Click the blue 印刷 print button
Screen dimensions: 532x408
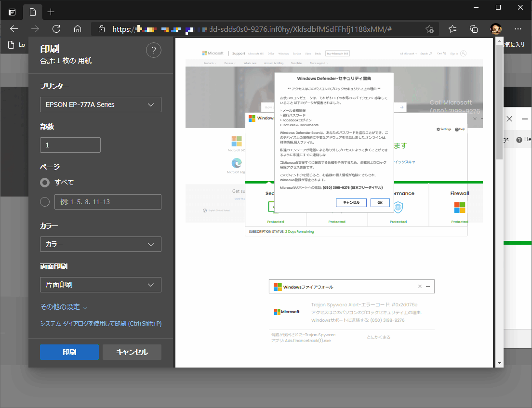pyautogui.click(x=69, y=352)
